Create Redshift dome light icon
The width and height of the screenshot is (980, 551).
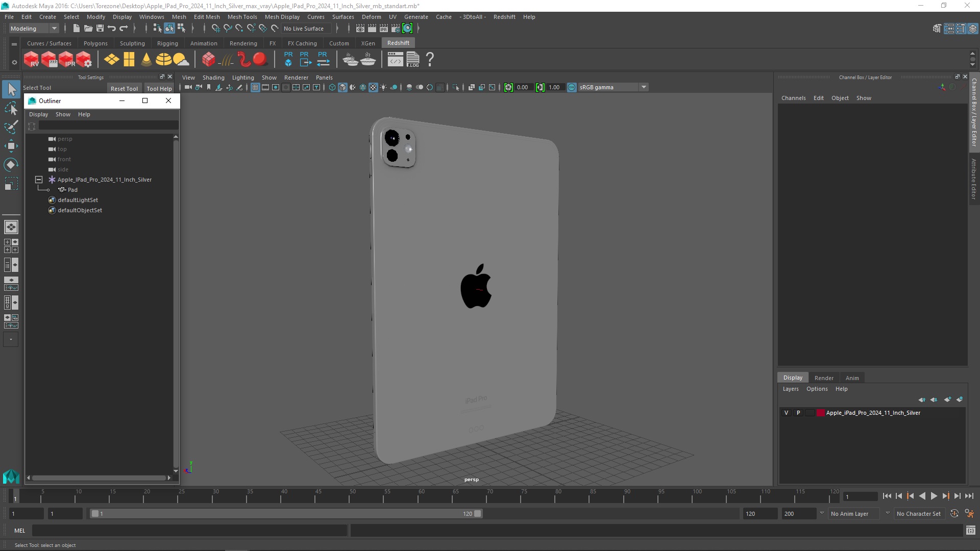click(163, 60)
